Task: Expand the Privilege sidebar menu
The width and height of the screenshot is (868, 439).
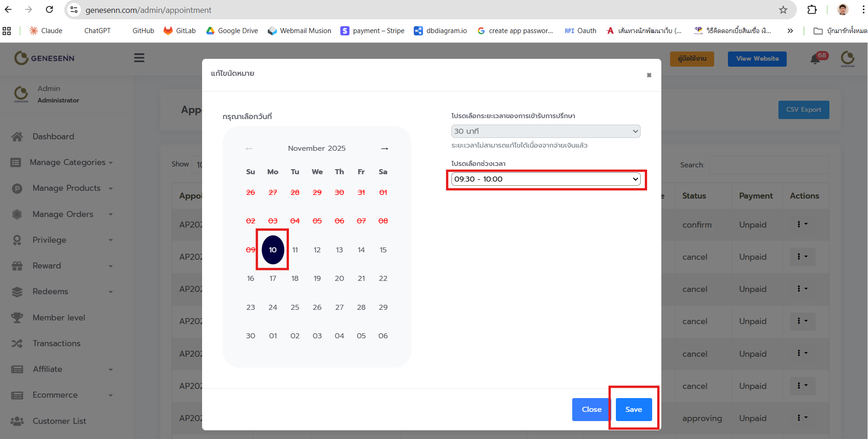Action: coord(50,240)
